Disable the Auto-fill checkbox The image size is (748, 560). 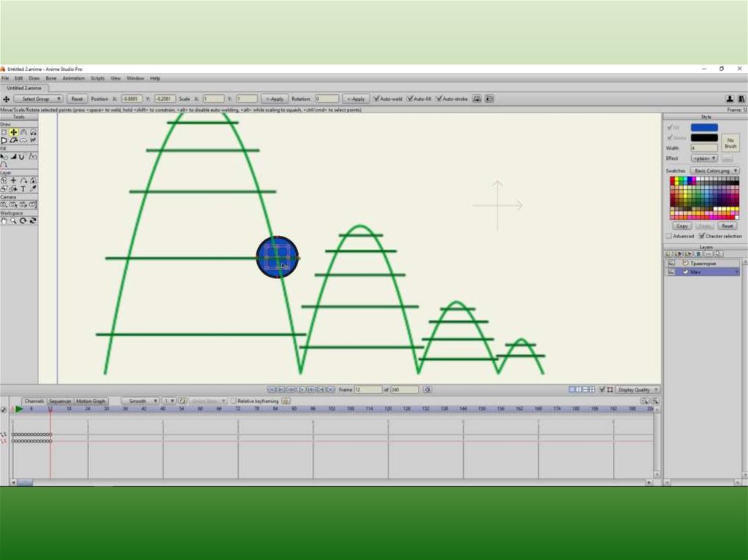pyautogui.click(x=410, y=99)
